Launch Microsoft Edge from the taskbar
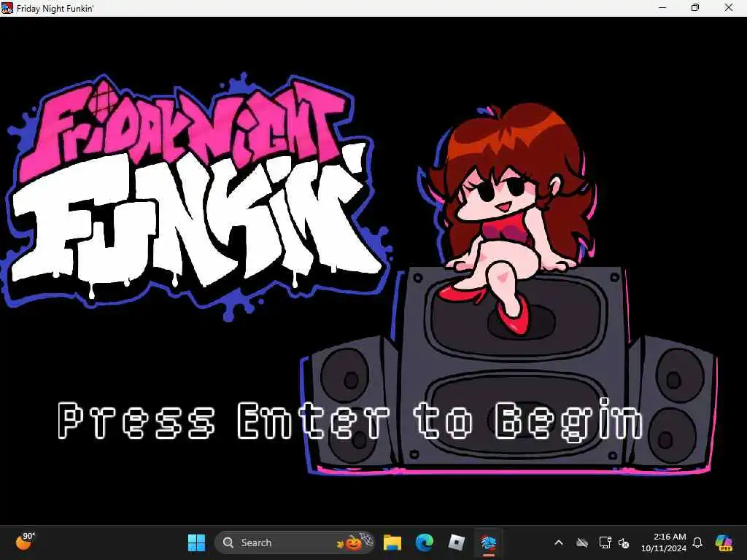747x560 pixels. tap(425, 542)
